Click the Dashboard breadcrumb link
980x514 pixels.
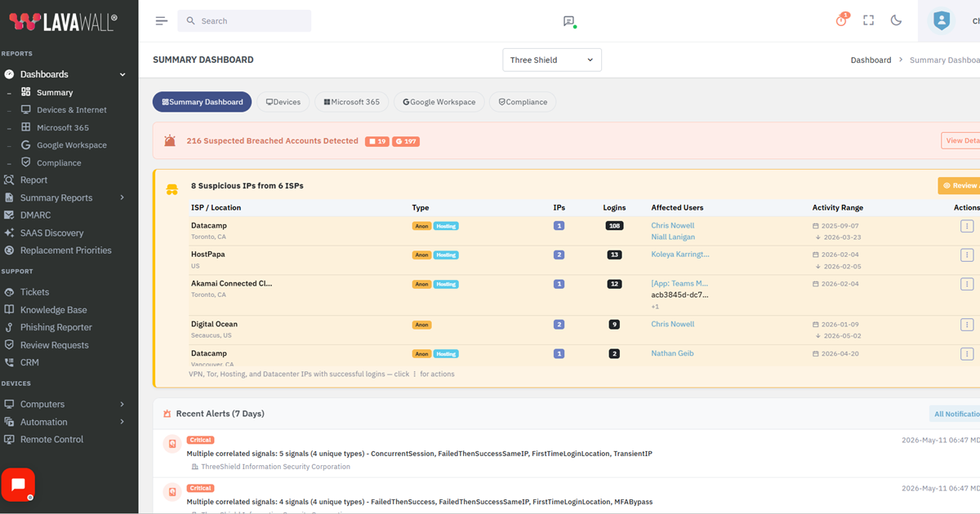[x=871, y=60]
